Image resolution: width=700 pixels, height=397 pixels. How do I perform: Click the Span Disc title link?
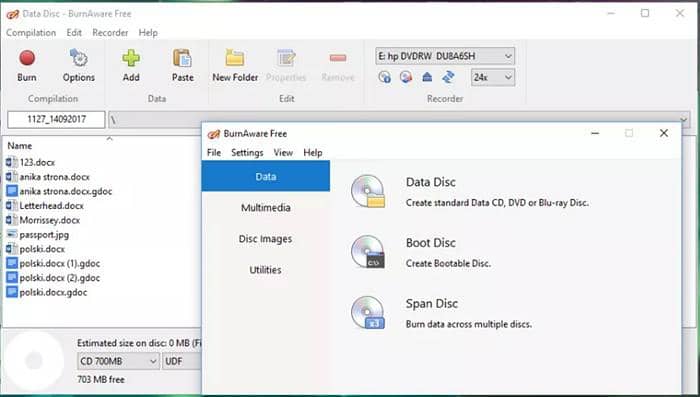[432, 304]
